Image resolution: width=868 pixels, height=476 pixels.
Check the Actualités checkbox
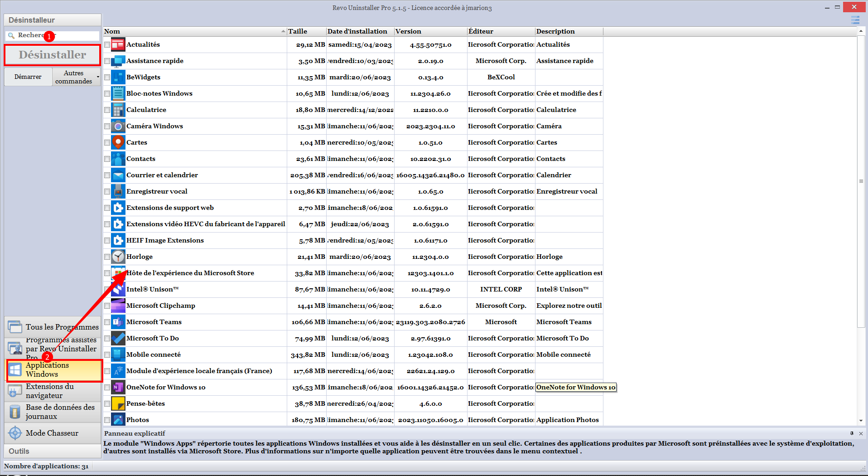[x=107, y=45]
